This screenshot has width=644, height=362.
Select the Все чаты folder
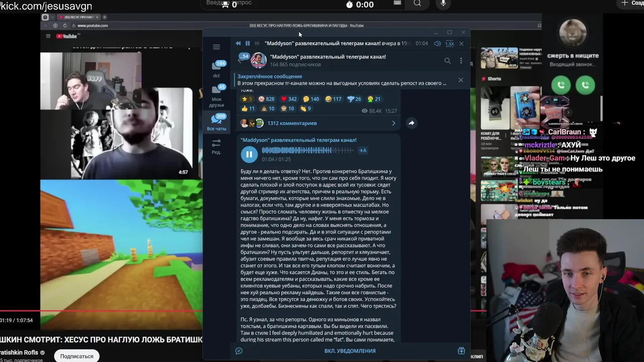(x=216, y=122)
